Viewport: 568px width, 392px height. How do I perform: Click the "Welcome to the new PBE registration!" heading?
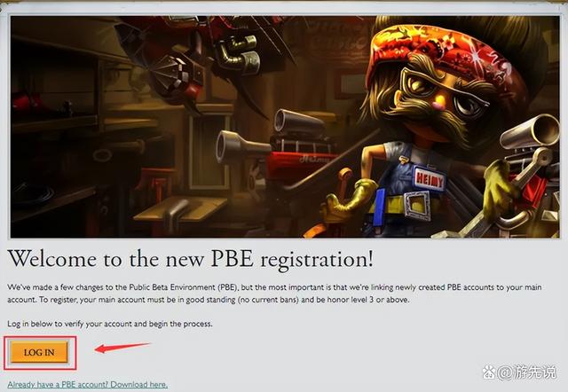point(191,258)
